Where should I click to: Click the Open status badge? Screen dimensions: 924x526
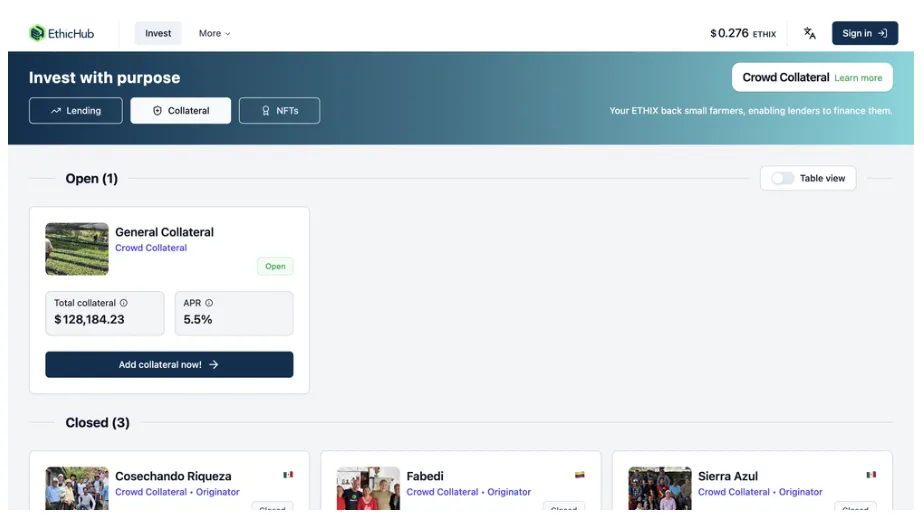point(275,266)
